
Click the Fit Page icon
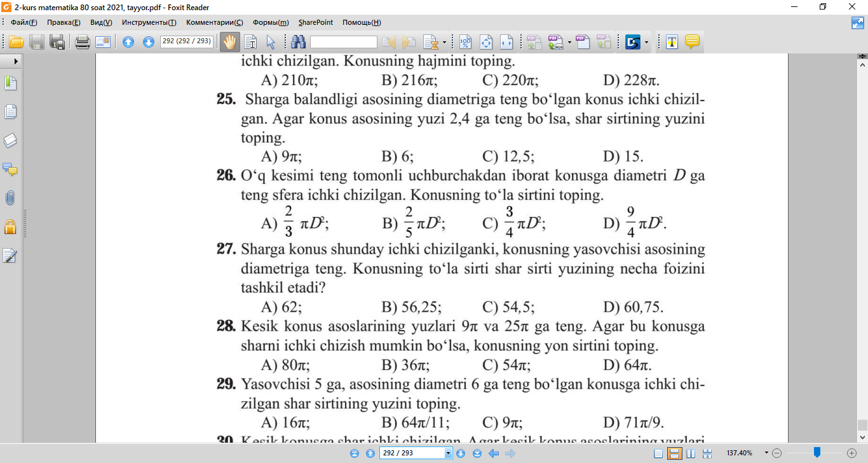[x=486, y=43]
